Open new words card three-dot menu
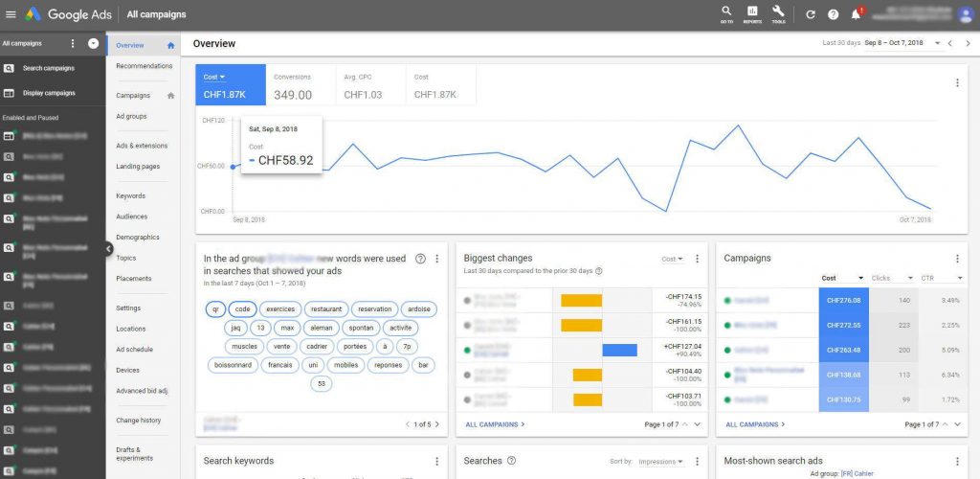The width and height of the screenshot is (980, 479). [x=436, y=259]
